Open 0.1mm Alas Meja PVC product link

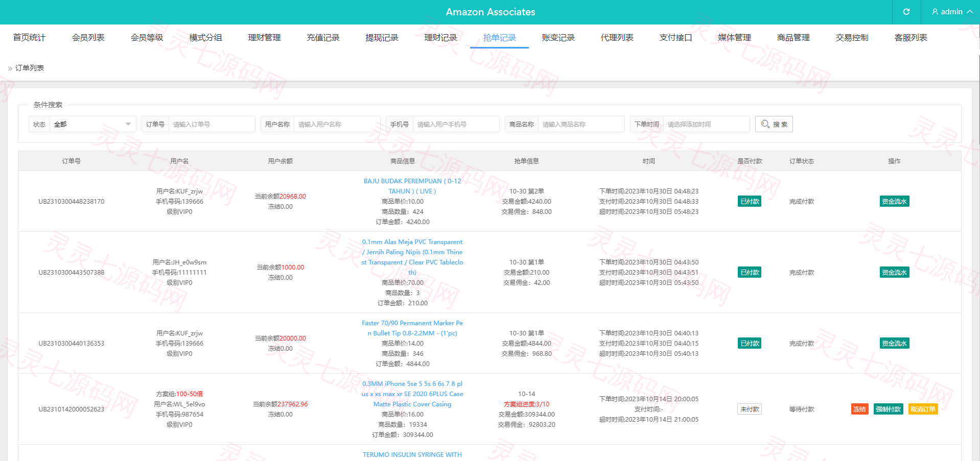point(412,257)
